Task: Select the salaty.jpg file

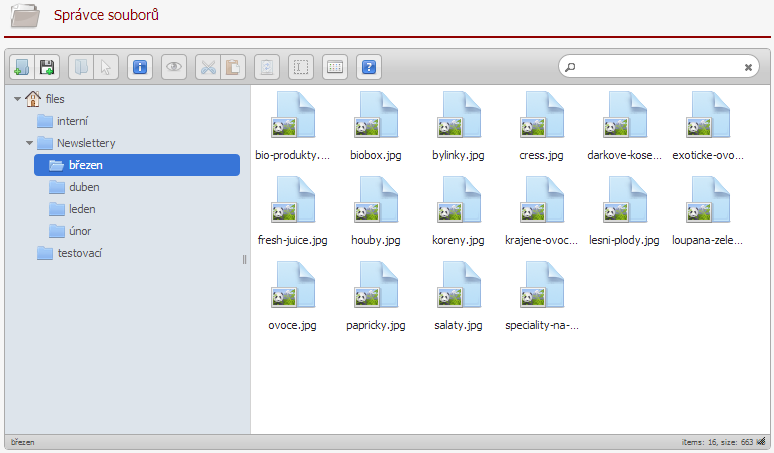Action: click(459, 296)
